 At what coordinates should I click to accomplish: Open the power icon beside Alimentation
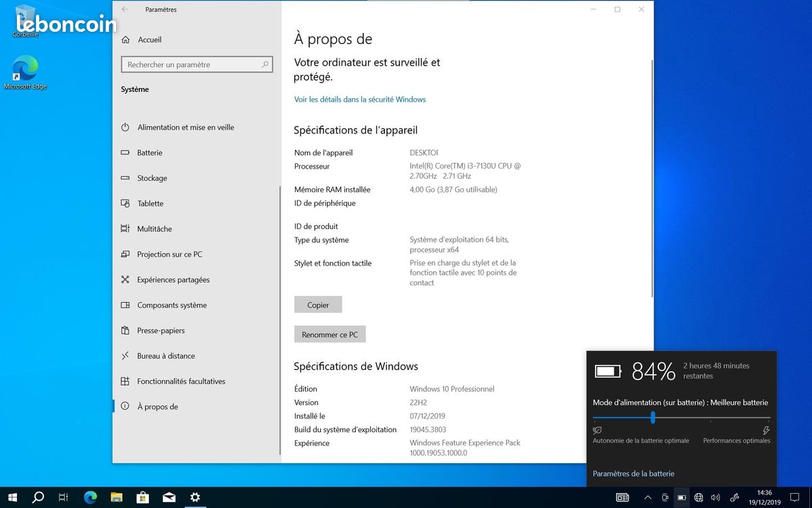pyautogui.click(x=125, y=127)
